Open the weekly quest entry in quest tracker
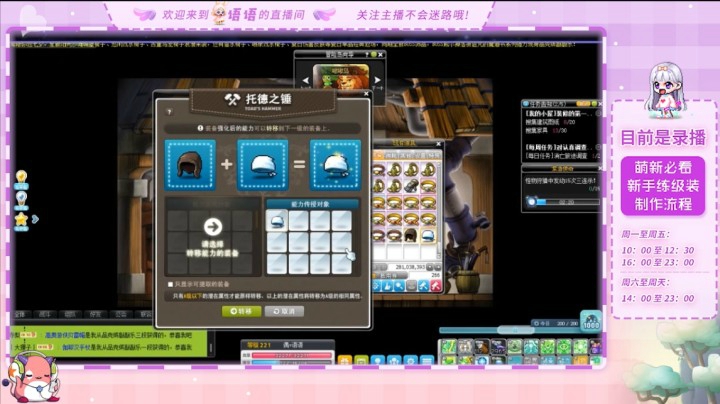 point(559,147)
